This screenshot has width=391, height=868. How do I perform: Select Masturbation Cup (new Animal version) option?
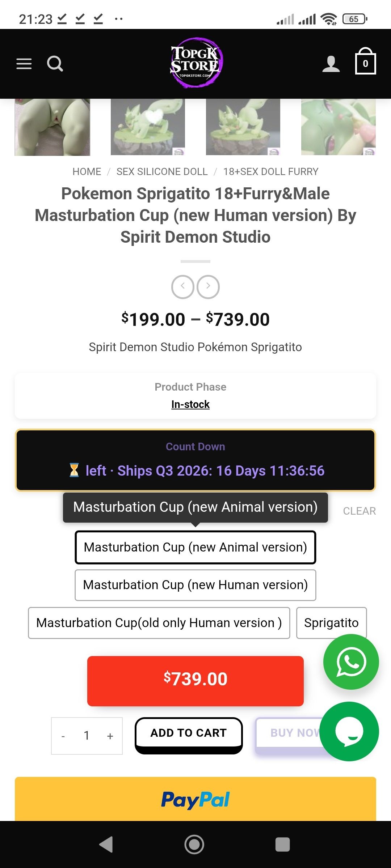[x=195, y=547]
